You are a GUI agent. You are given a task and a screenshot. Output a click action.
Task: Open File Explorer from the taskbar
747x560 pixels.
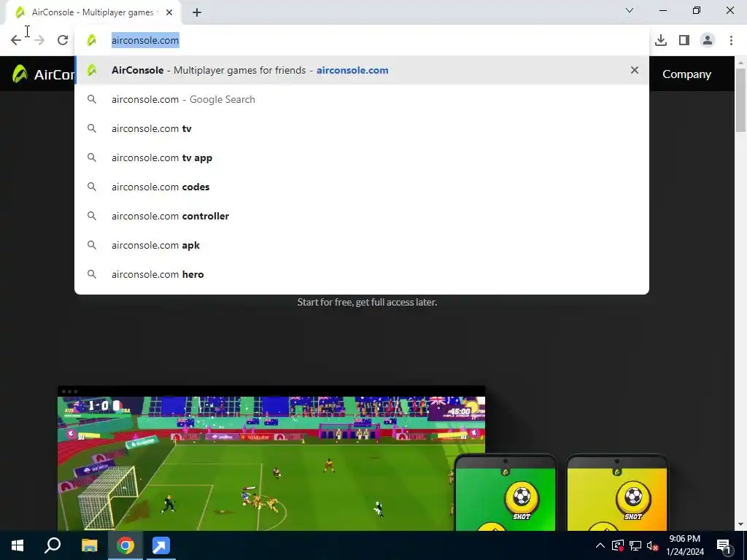pyautogui.click(x=89, y=545)
